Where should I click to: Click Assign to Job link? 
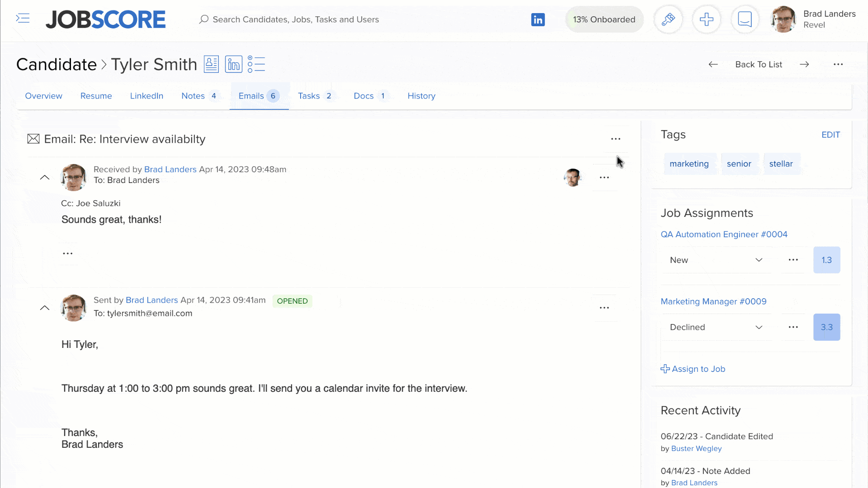click(693, 369)
